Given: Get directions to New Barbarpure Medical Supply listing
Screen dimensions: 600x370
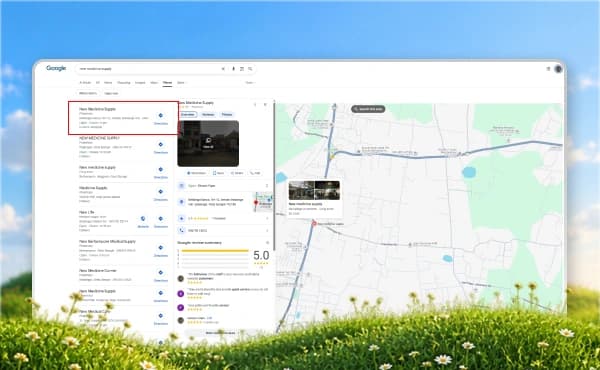Looking at the screenshot, I should [161, 250].
